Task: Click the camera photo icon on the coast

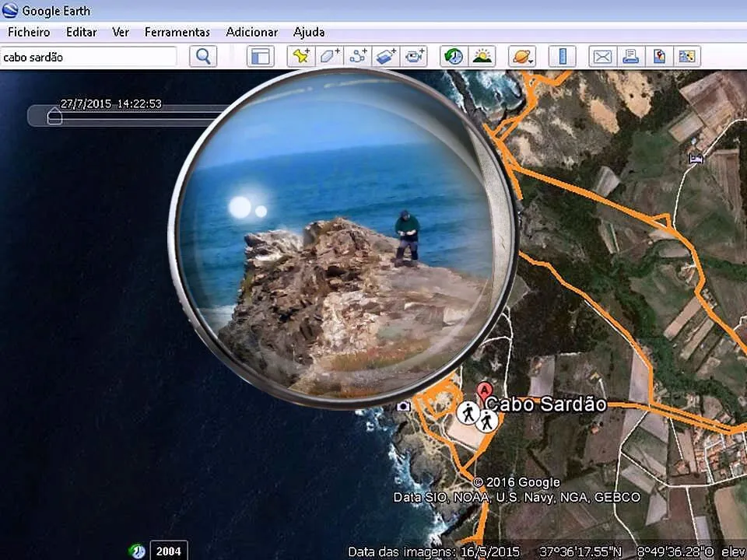Action: [x=404, y=406]
